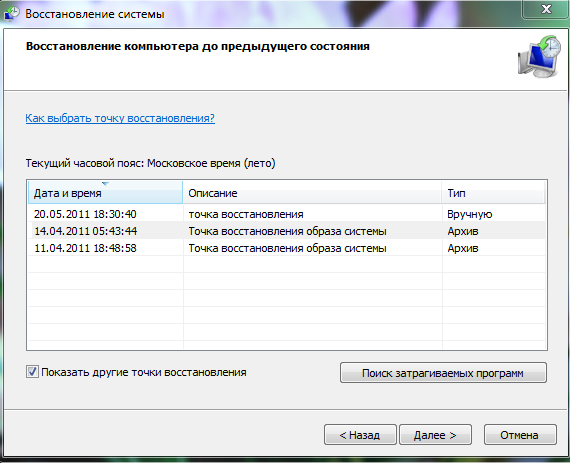Sort list by Тип column header
Screen dimensions: 570x463
(x=493, y=193)
